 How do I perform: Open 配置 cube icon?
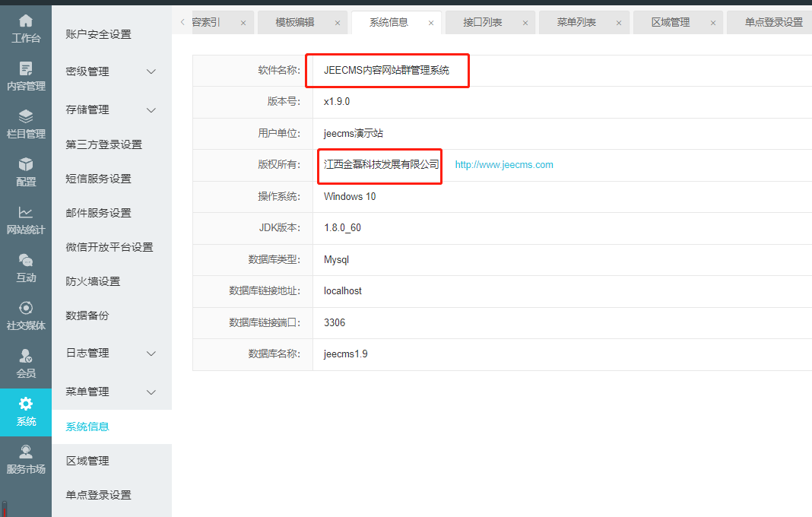click(x=25, y=164)
